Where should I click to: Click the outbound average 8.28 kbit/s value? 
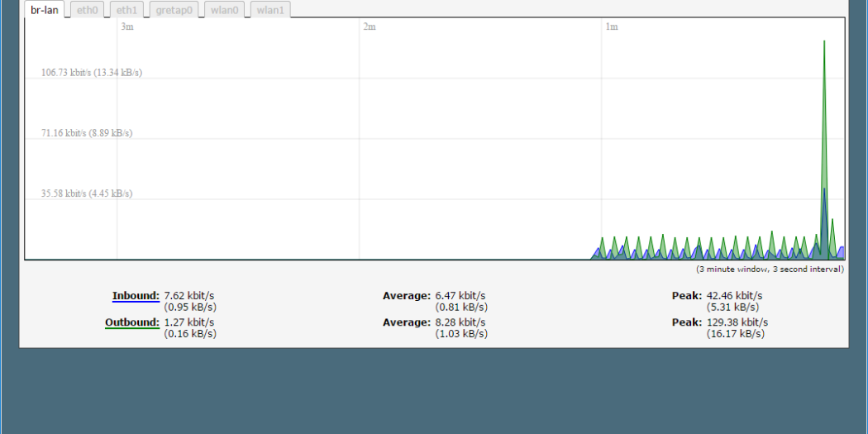460,322
